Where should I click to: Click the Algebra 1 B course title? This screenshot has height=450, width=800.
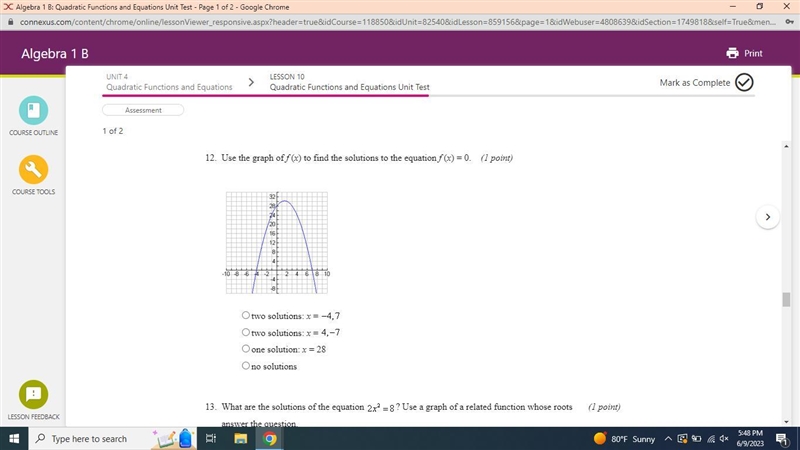55,54
